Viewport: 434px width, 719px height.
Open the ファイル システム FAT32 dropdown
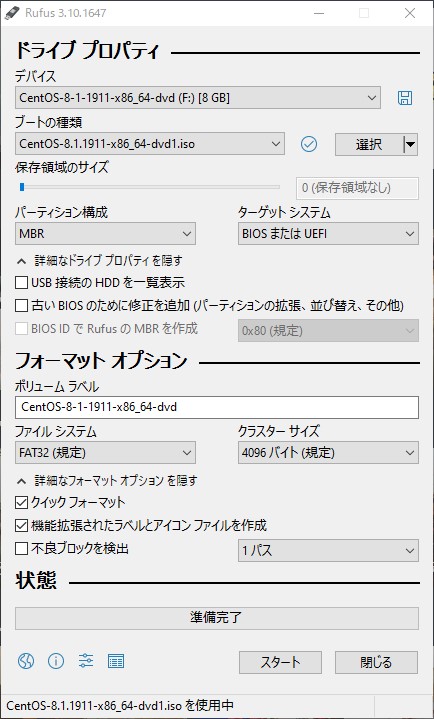(105, 453)
